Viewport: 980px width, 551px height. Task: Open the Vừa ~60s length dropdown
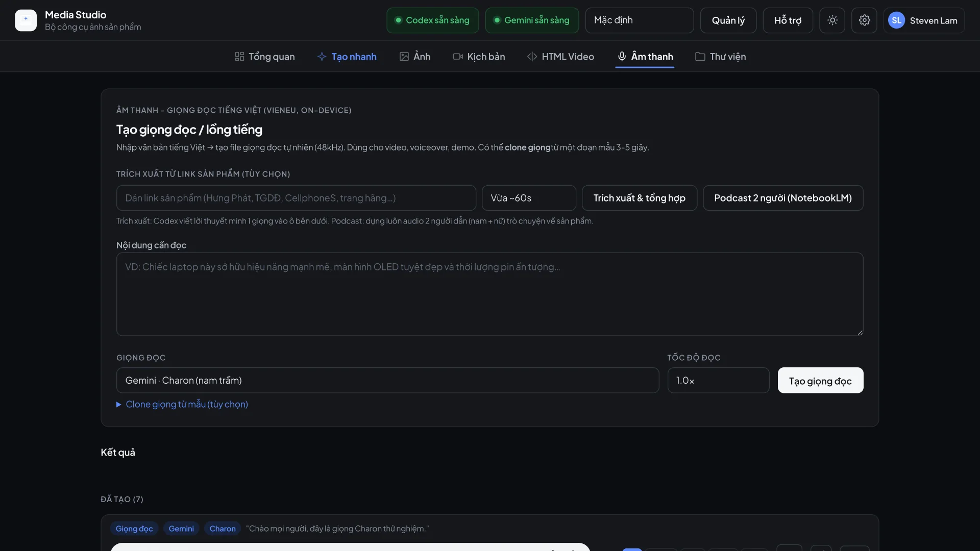click(x=529, y=198)
